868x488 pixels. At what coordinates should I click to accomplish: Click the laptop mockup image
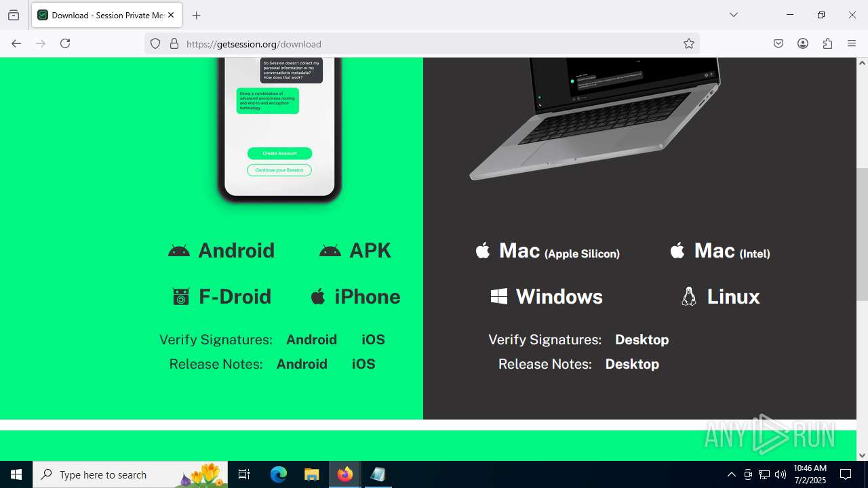[595, 119]
